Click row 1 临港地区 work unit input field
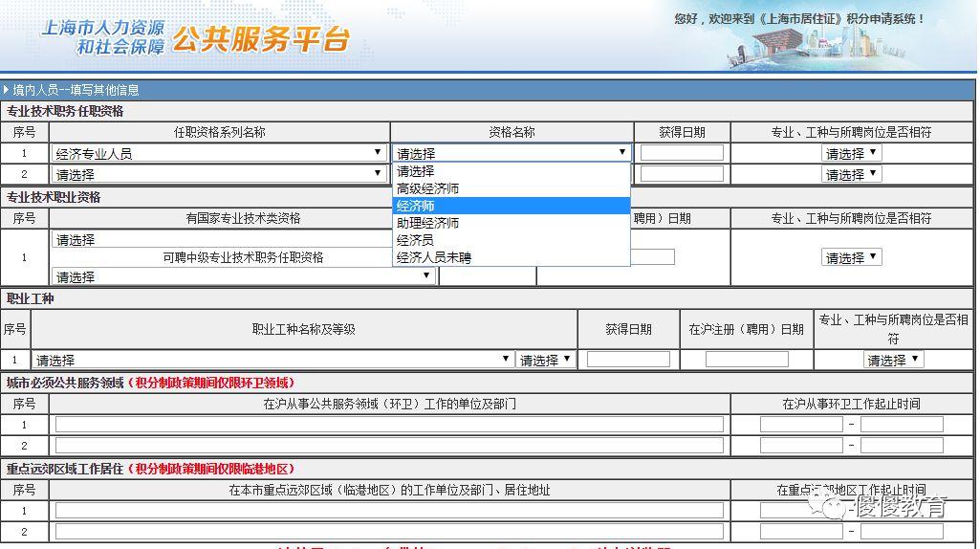980x549 pixels. (389, 511)
